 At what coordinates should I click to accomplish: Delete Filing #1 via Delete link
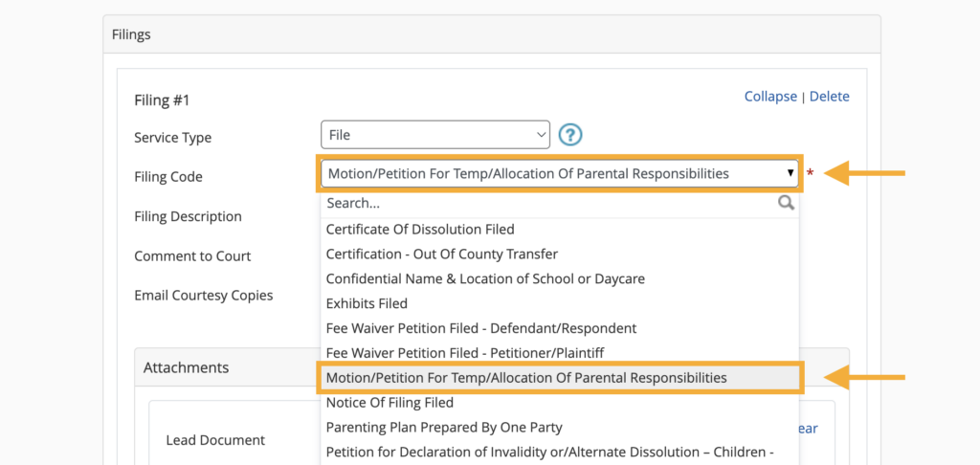point(829,97)
